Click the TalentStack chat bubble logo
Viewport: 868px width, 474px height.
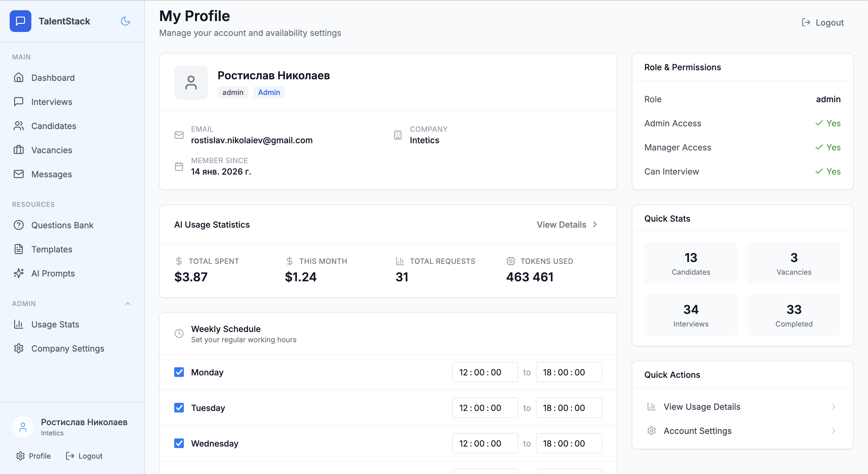[x=20, y=21]
